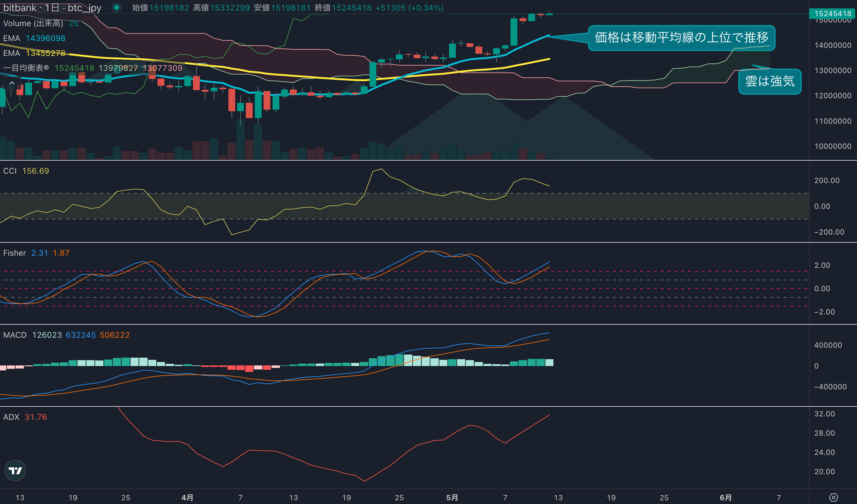Select the EMA 13455278 indicator legend
This screenshot has height=504, width=857.
click(34, 53)
